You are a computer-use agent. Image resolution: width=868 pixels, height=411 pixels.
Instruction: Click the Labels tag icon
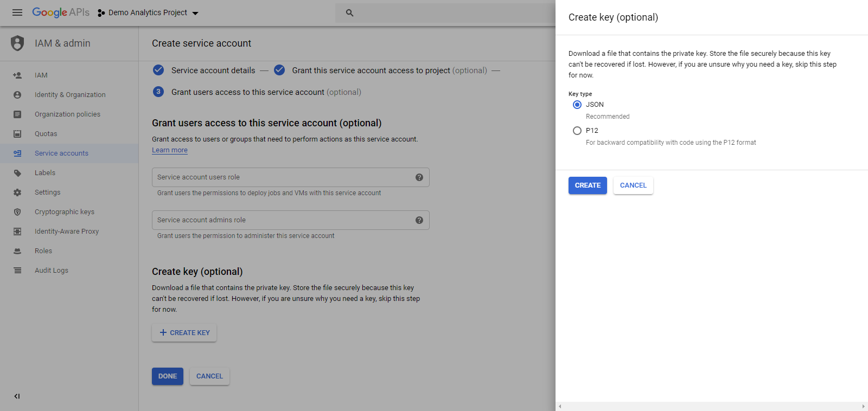[x=17, y=173]
